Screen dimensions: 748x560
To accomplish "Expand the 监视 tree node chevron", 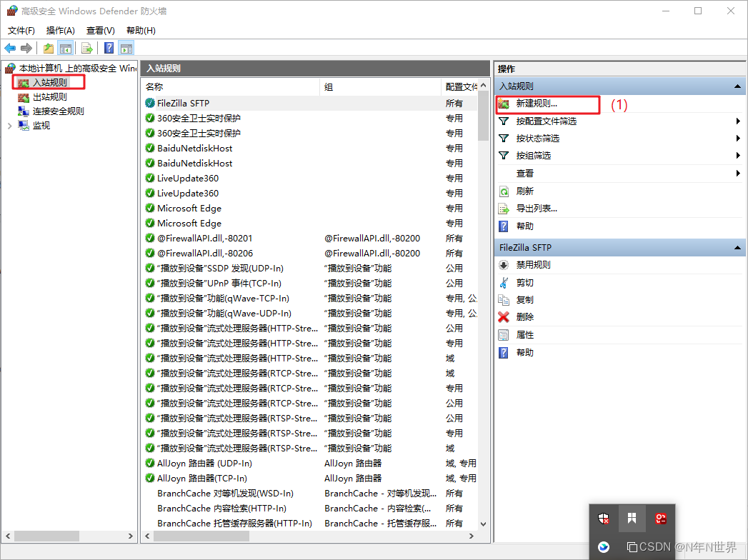I will coord(9,126).
